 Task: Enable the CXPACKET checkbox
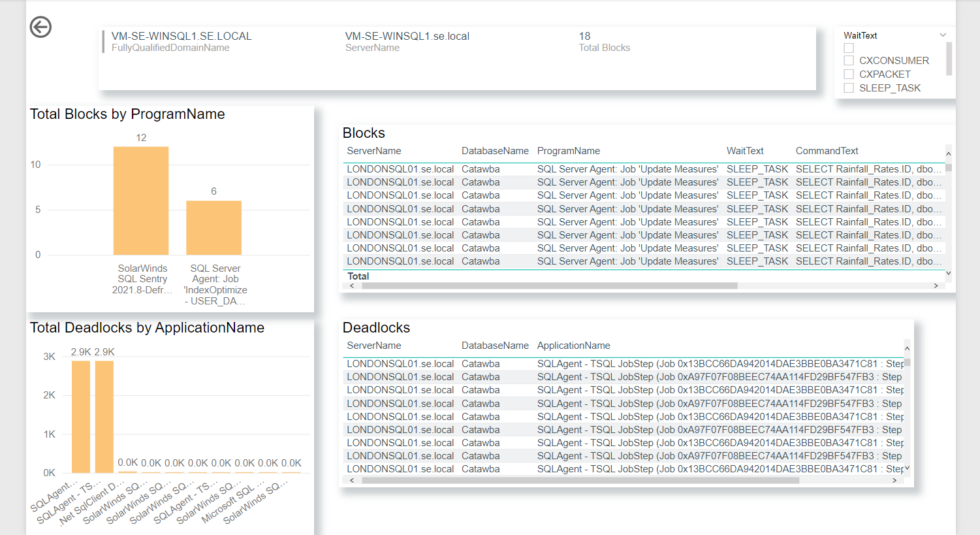coord(849,74)
